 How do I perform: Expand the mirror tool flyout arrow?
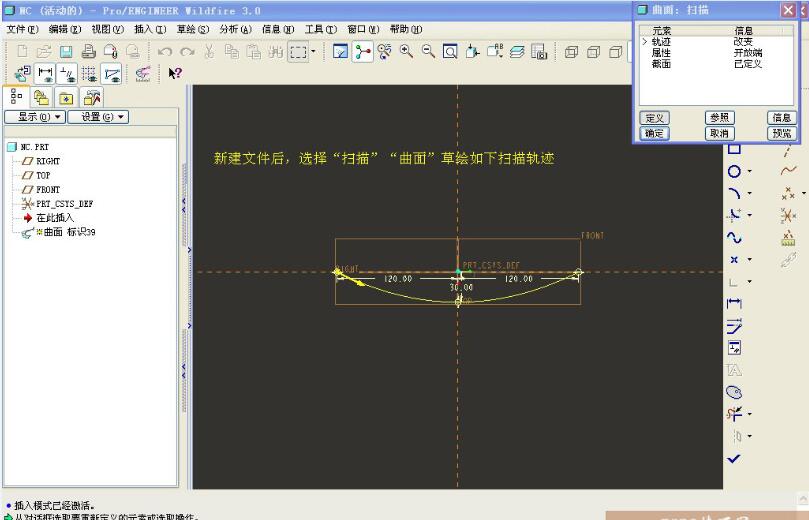tap(749, 436)
